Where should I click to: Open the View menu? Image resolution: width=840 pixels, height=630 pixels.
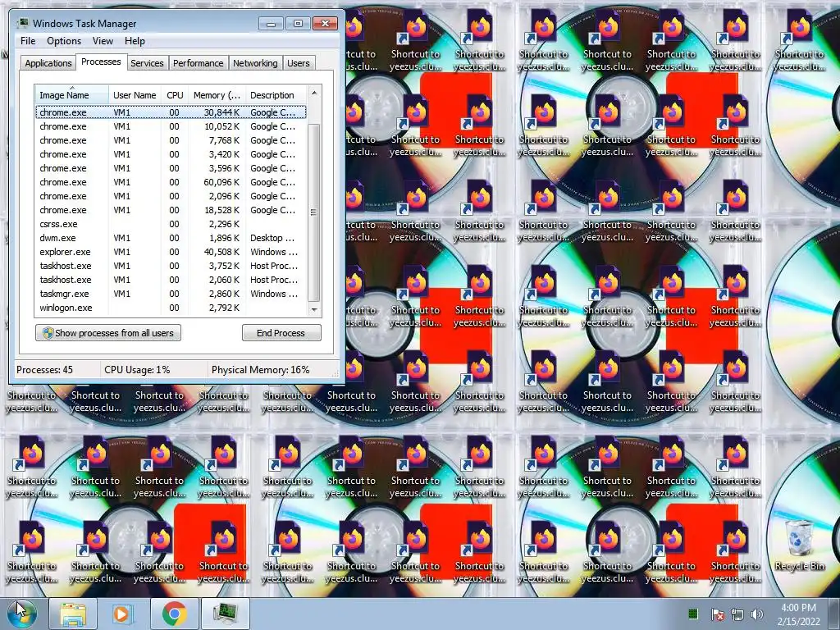click(103, 41)
